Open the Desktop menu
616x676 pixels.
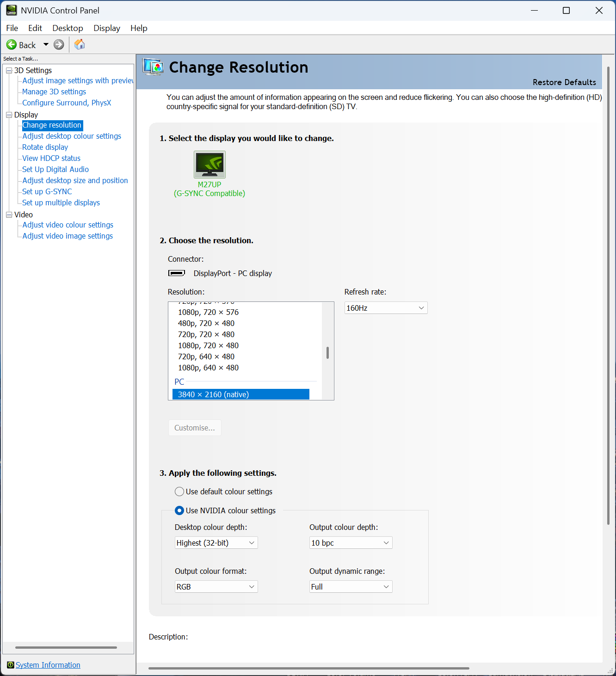(x=68, y=28)
